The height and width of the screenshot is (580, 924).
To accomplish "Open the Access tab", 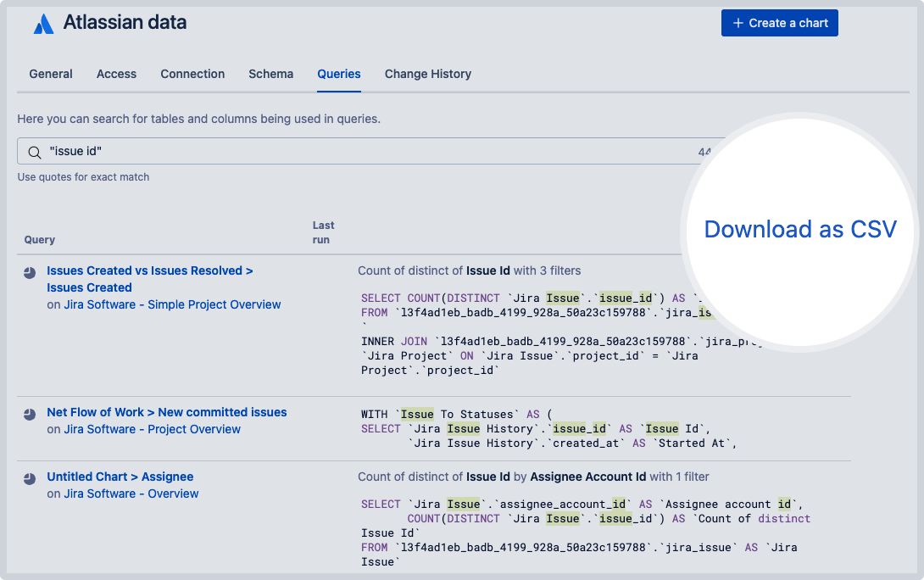I will [117, 74].
